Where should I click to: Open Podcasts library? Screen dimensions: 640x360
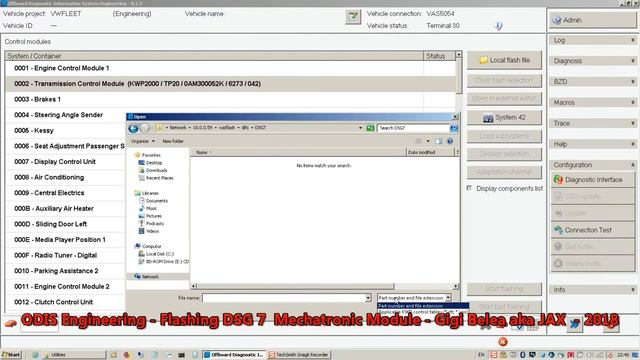point(151,224)
